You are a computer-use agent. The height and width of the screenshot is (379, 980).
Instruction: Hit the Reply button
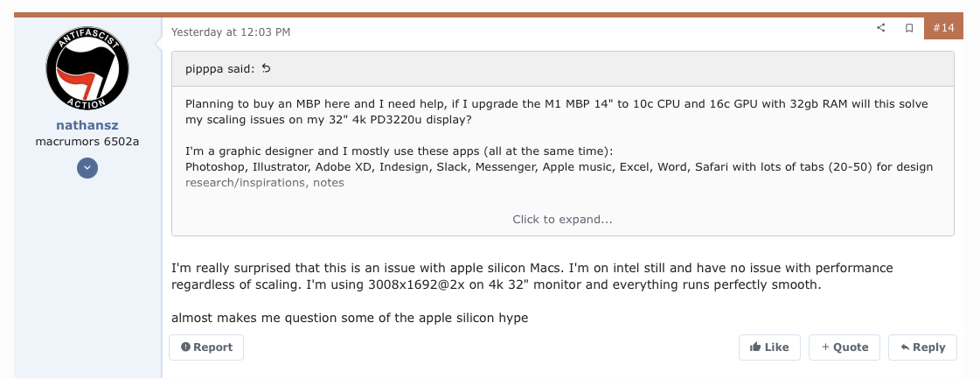[x=922, y=347]
